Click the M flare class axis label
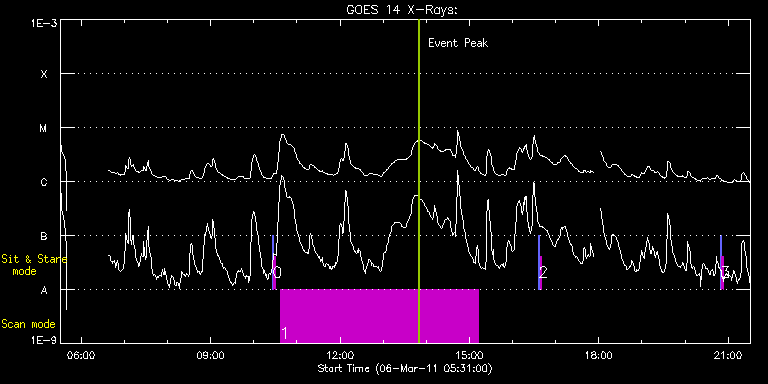Viewport: 768px width, 384px height. [x=44, y=128]
